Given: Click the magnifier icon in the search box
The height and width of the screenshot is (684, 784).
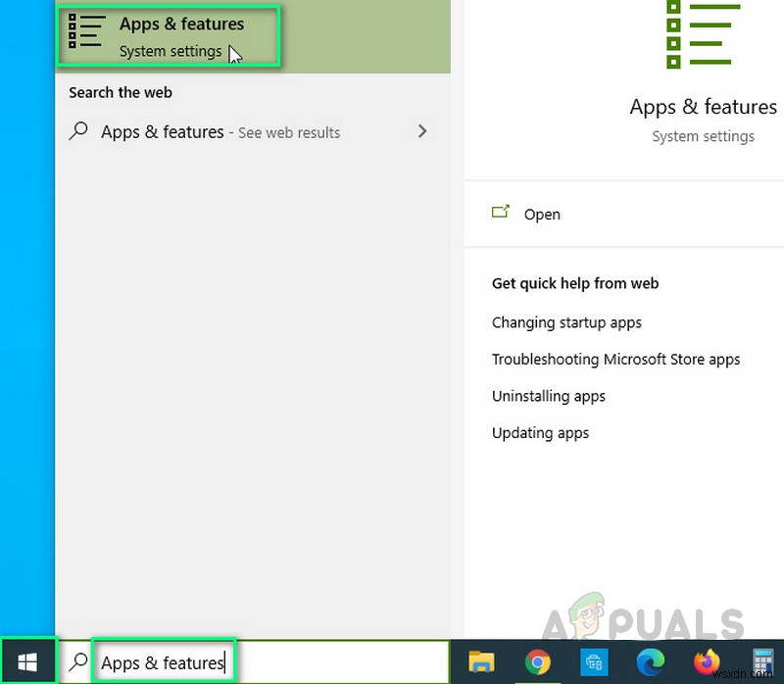Looking at the screenshot, I should tap(78, 661).
